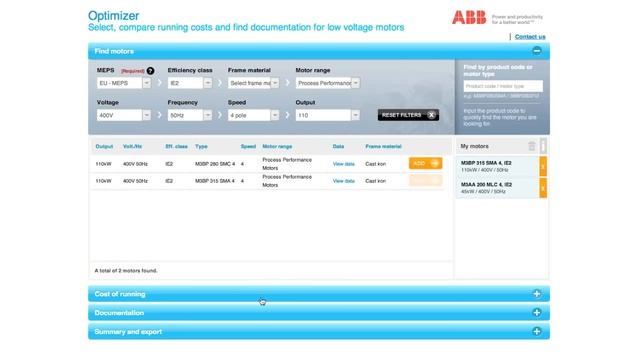Click 'A total of 2 motors found.' text

(x=126, y=271)
